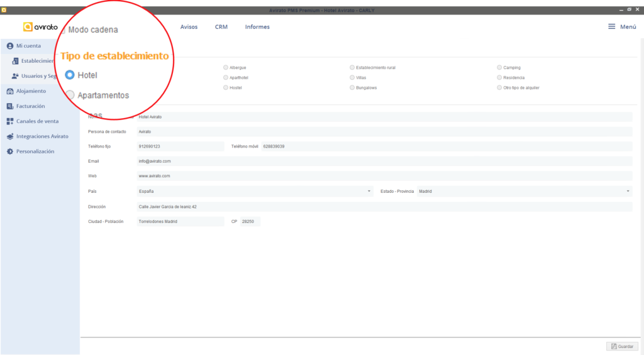
Task: Open Facturación section in sidebar
Action: click(31, 106)
